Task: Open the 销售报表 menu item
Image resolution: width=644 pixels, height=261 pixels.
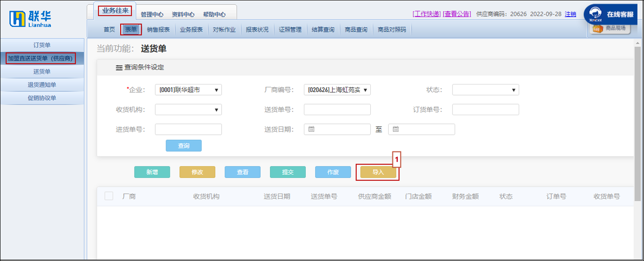Action: [x=158, y=30]
